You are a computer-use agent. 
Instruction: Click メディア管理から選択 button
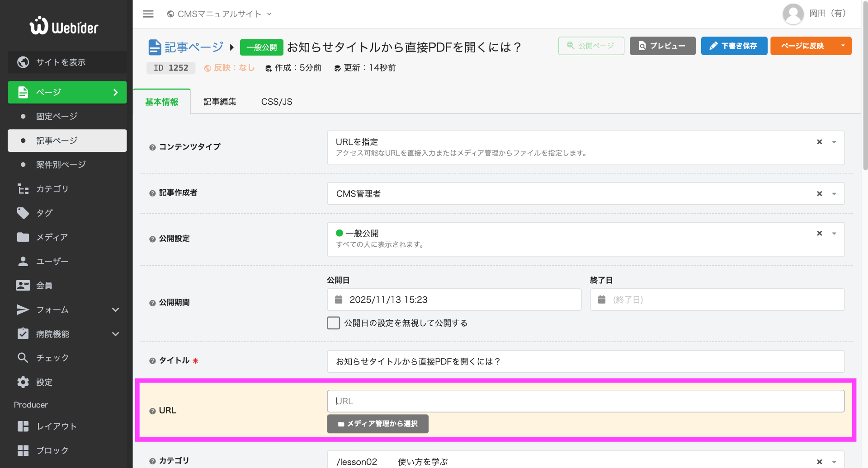pyautogui.click(x=377, y=424)
